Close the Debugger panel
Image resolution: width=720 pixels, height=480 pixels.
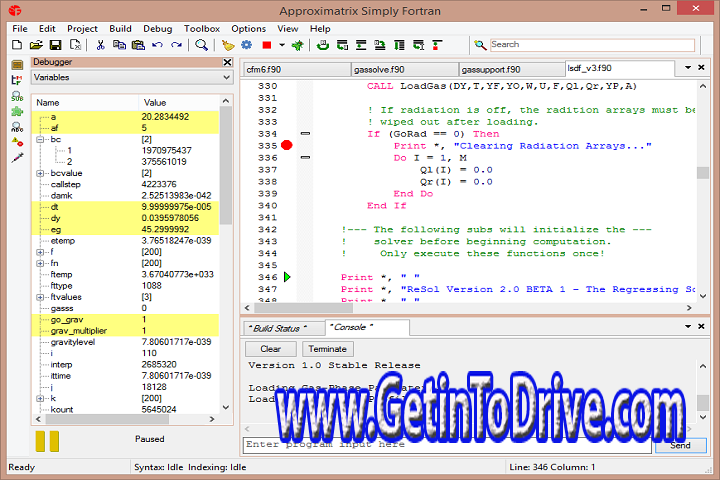coord(227,62)
